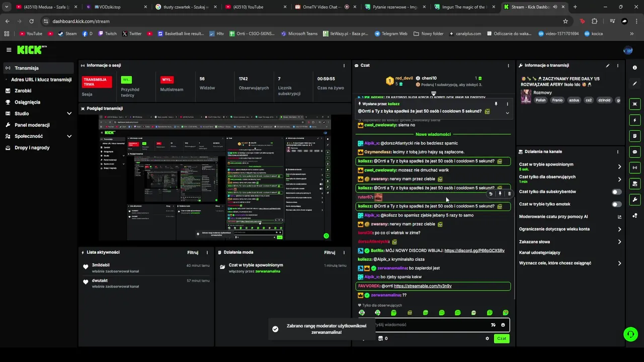Open the user avatar in the top-right corner
Viewport: 644px width, 362px height.
[x=628, y=50]
